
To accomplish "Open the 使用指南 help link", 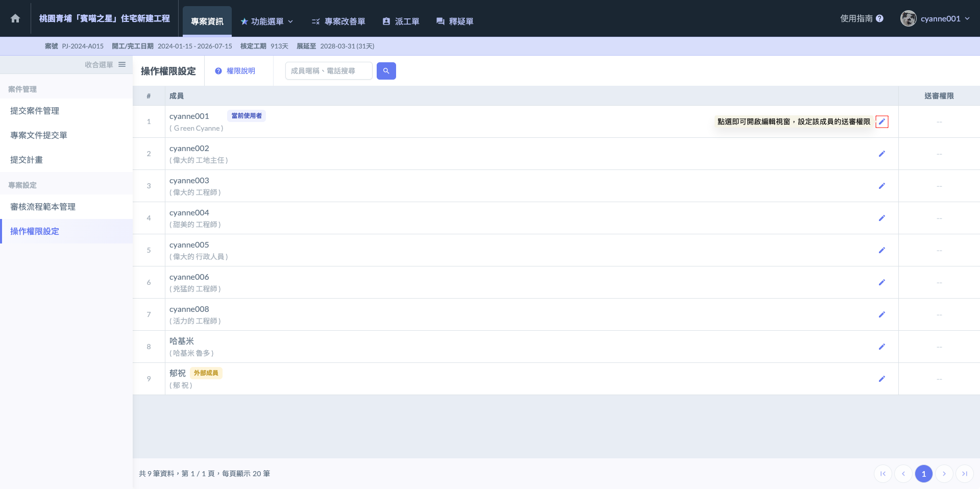I will [862, 18].
